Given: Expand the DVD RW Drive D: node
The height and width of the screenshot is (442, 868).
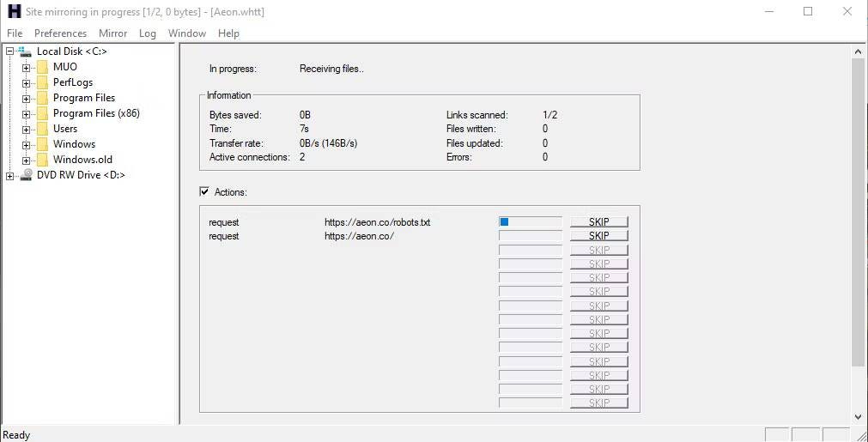Looking at the screenshot, I should (9, 176).
